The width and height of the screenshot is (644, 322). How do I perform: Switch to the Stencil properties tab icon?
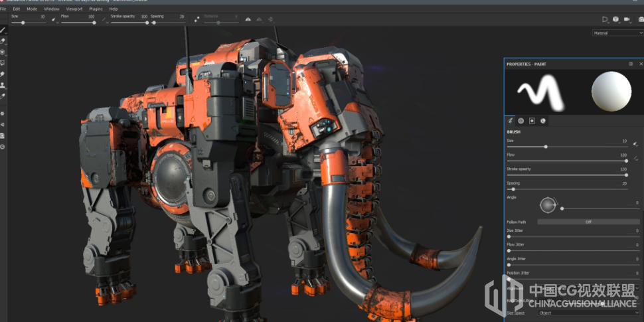click(x=532, y=121)
